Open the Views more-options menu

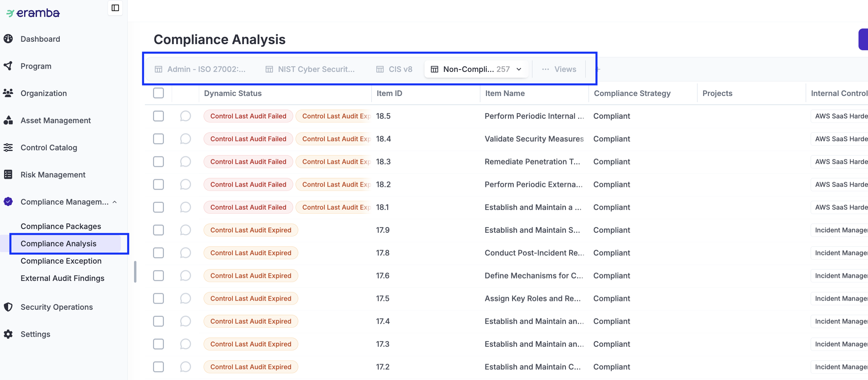[560, 69]
